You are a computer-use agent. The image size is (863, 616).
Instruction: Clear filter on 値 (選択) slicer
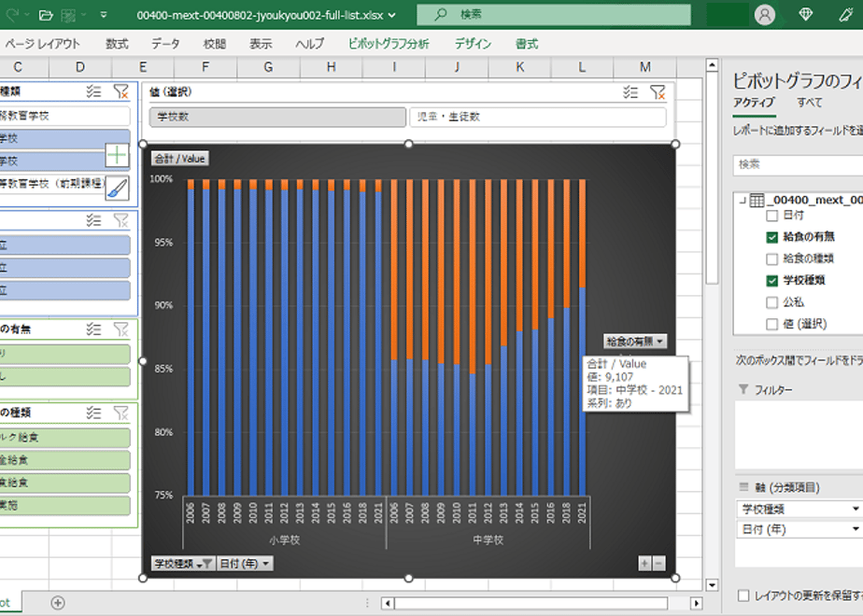pos(658,91)
